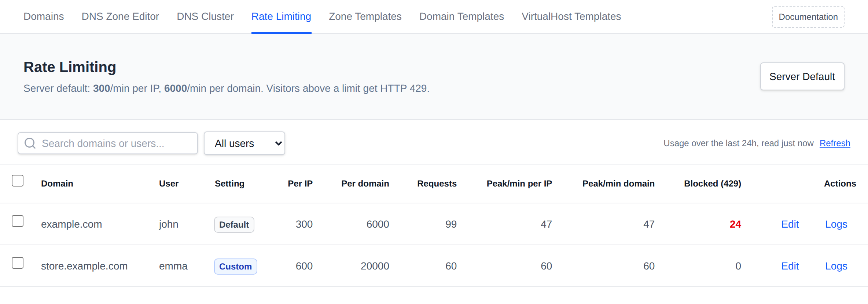
Task: Click the Peak/min per IP header
Action: click(519, 184)
